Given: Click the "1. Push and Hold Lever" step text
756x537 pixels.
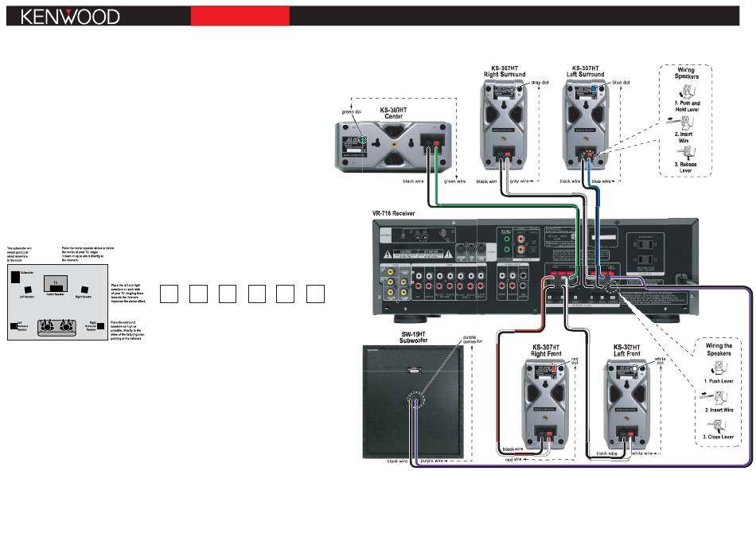Looking at the screenshot, I should (687, 106).
